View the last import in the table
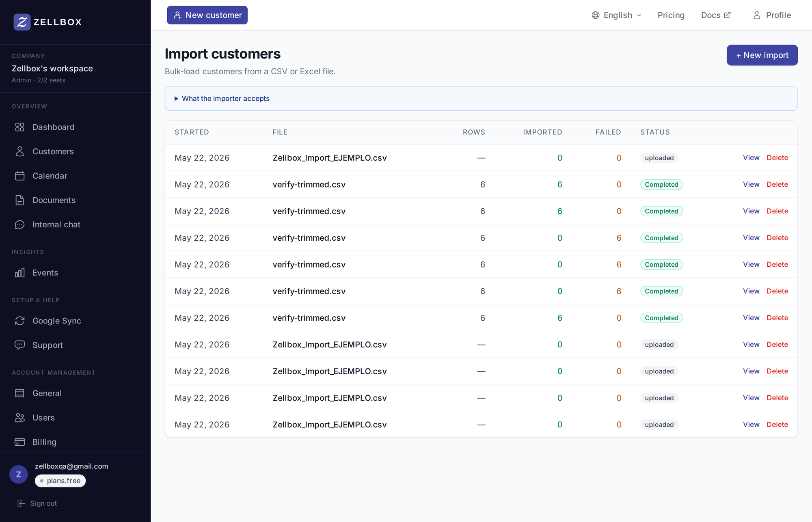The width and height of the screenshot is (812, 522). (x=751, y=425)
